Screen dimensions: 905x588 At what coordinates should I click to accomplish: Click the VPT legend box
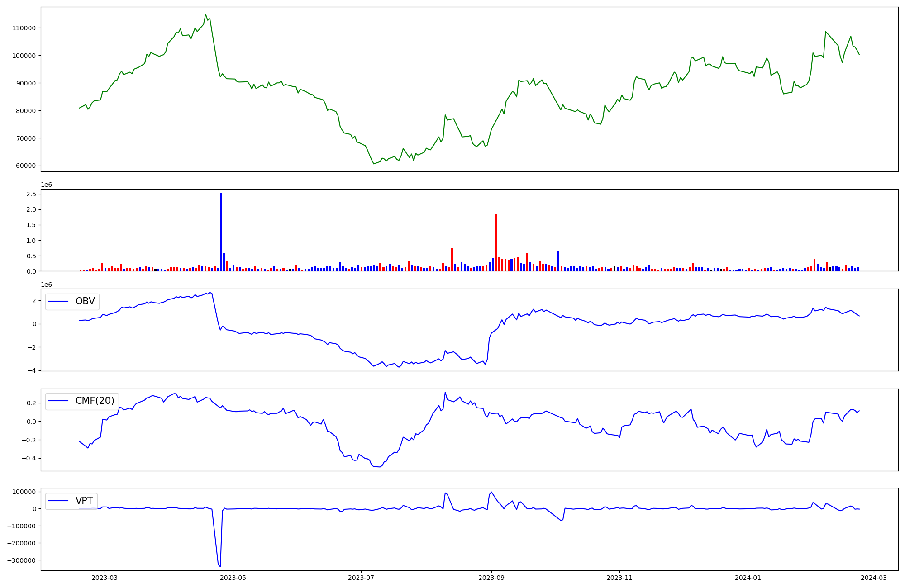[x=71, y=501]
